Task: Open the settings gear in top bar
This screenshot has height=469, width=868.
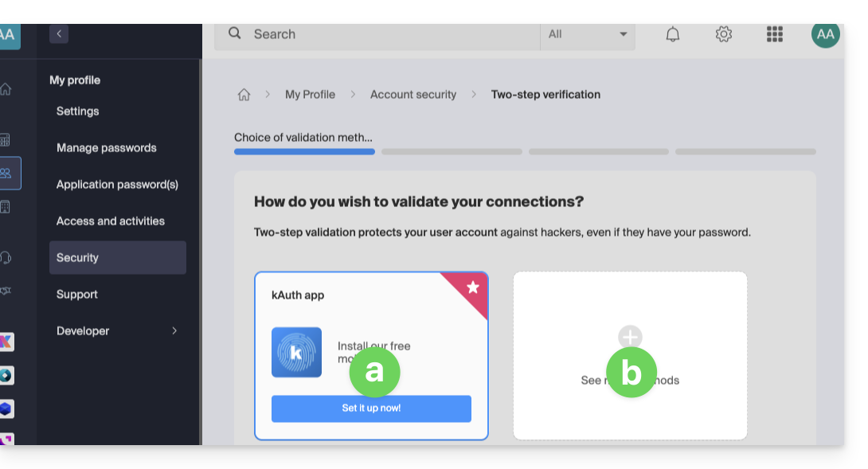Action: pyautogui.click(x=723, y=34)
